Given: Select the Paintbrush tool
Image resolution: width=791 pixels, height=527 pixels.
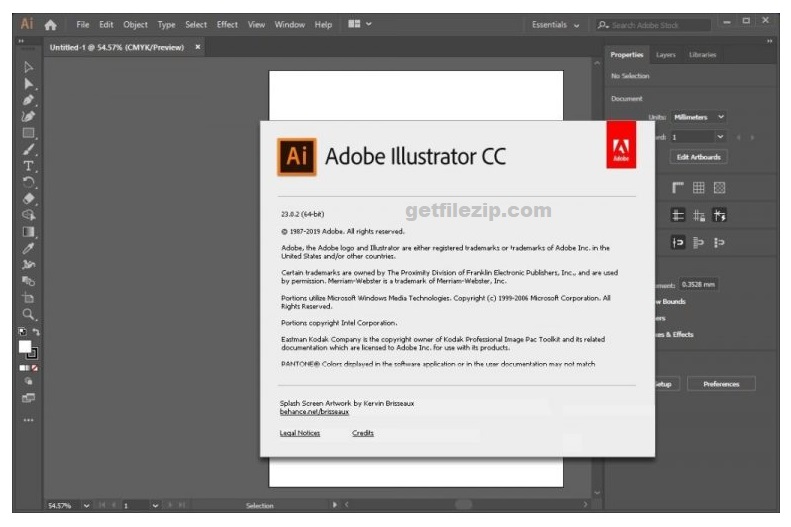Looking at the screenshot, I should point(28,149).
